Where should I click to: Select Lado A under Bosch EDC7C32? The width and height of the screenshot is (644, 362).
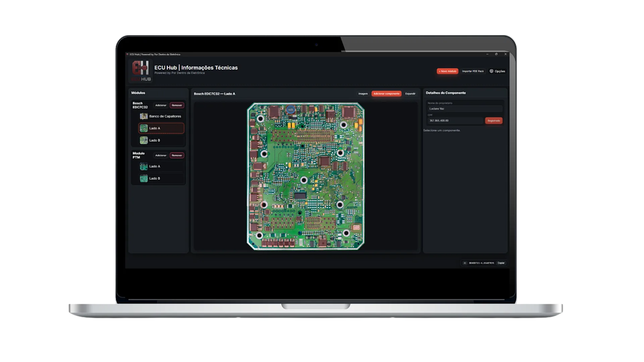tap(161, 128)
